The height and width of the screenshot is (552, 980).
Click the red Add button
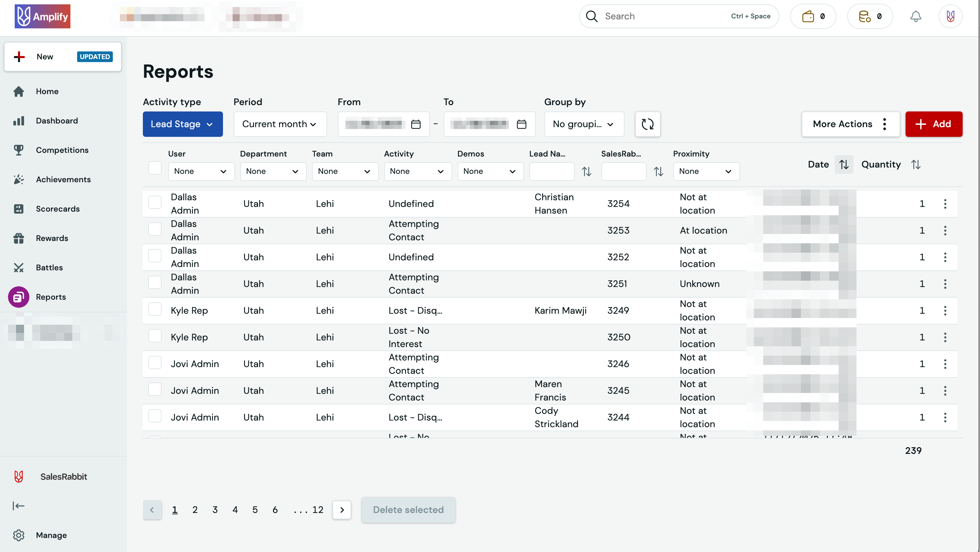pyautogui.click(x=933, y=124)
